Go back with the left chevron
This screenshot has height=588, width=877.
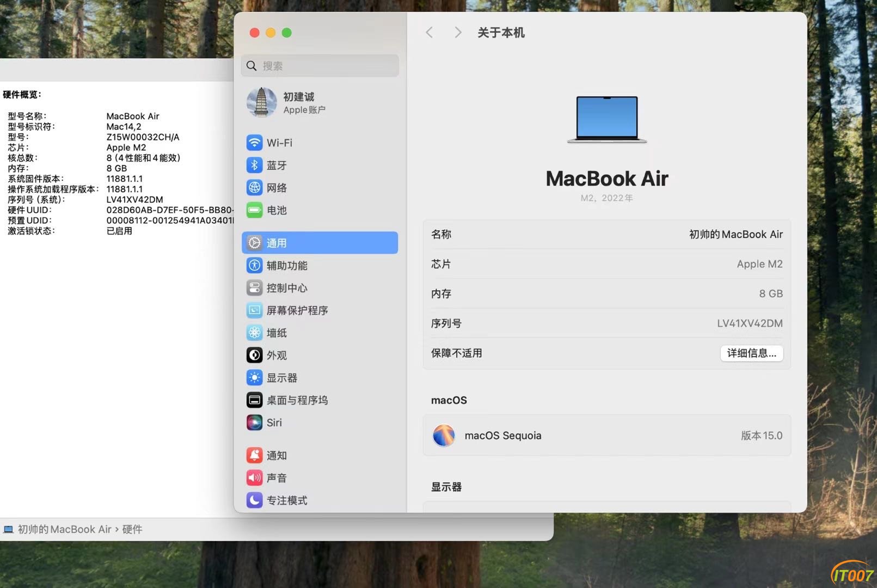(x=430, y=33)
